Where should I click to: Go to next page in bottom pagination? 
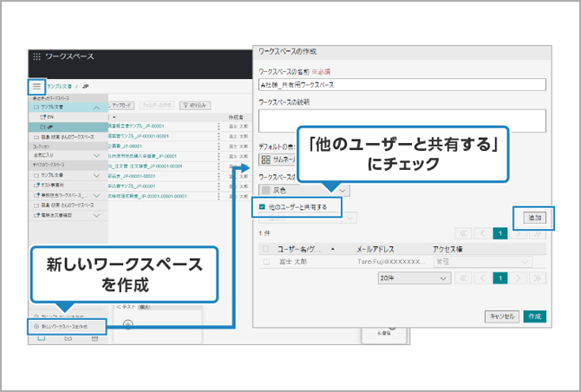tap(519, 278)
